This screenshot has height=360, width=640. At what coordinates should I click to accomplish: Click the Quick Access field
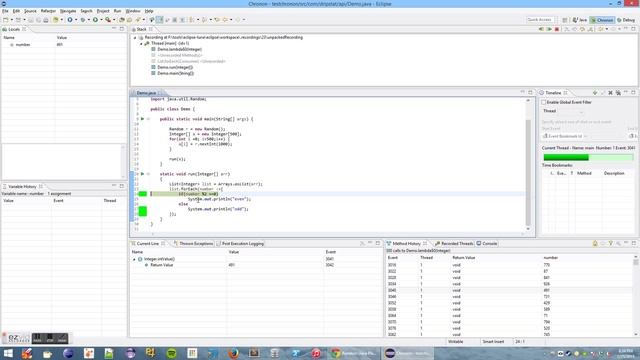tap(540, 20)
